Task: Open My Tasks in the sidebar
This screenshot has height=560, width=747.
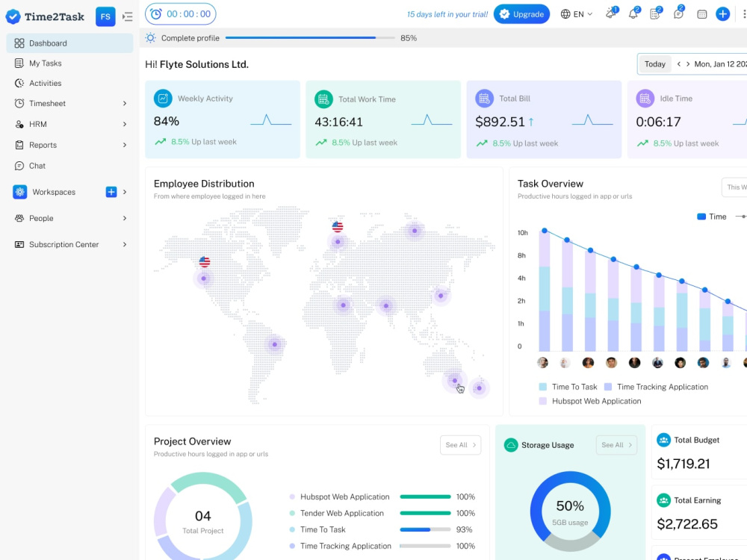Action: coord(69,63)
